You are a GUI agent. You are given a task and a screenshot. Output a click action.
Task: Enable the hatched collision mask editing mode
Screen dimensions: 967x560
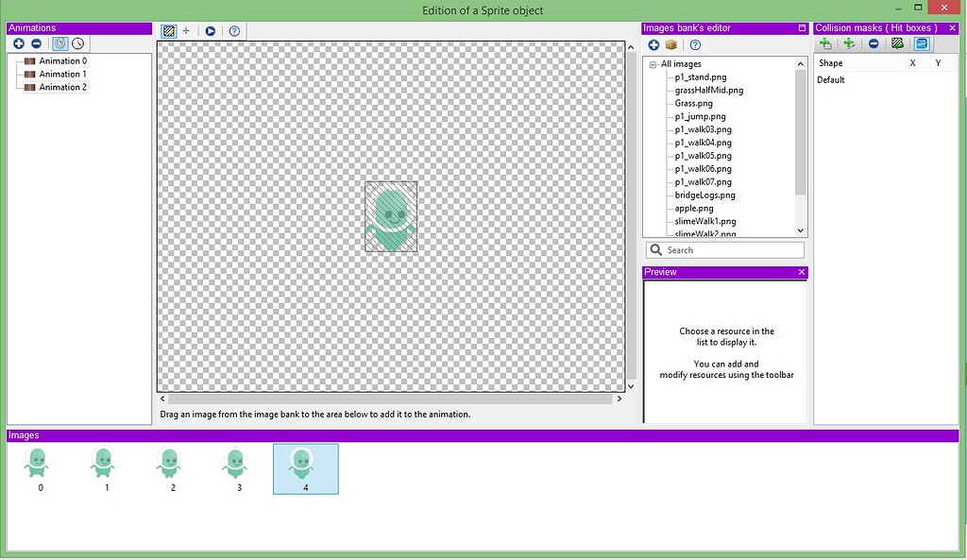895,42
